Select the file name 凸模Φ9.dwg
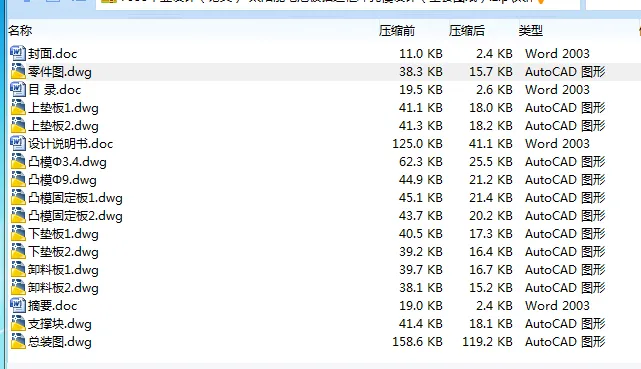 [62, 179]
